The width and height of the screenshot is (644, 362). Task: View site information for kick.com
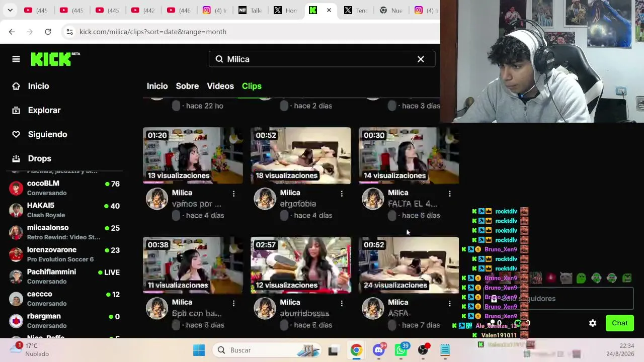click(69, 32)
